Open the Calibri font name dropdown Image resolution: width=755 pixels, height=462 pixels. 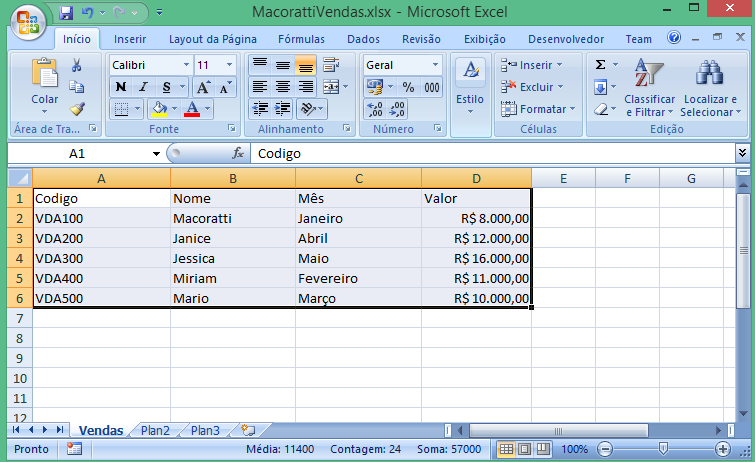click(x=186, y=65)
